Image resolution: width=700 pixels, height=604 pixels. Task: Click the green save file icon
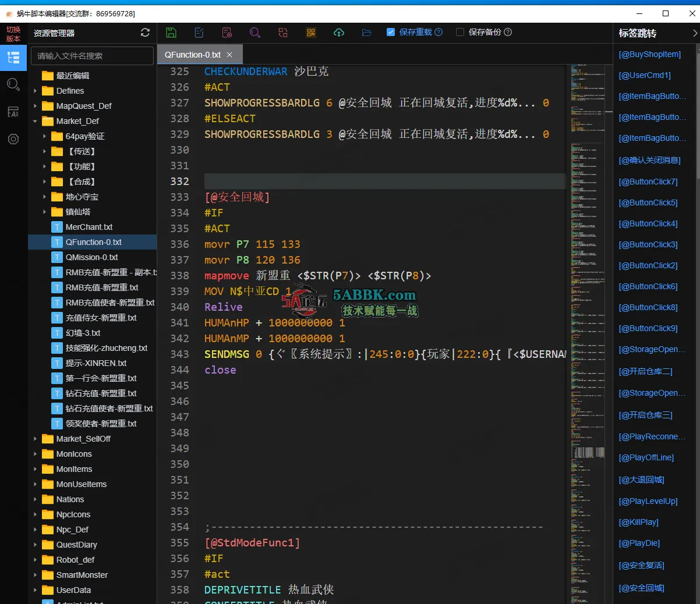point(171,33)
